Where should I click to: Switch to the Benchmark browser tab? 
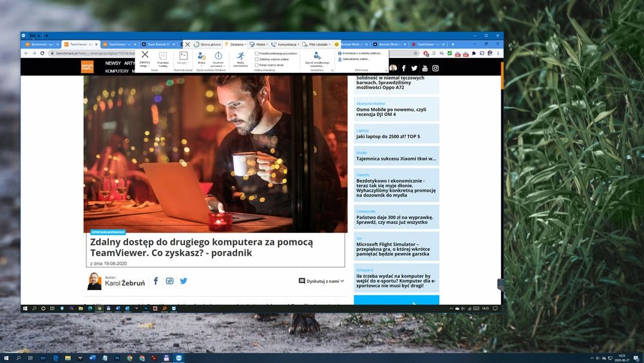tap(43, 44)
